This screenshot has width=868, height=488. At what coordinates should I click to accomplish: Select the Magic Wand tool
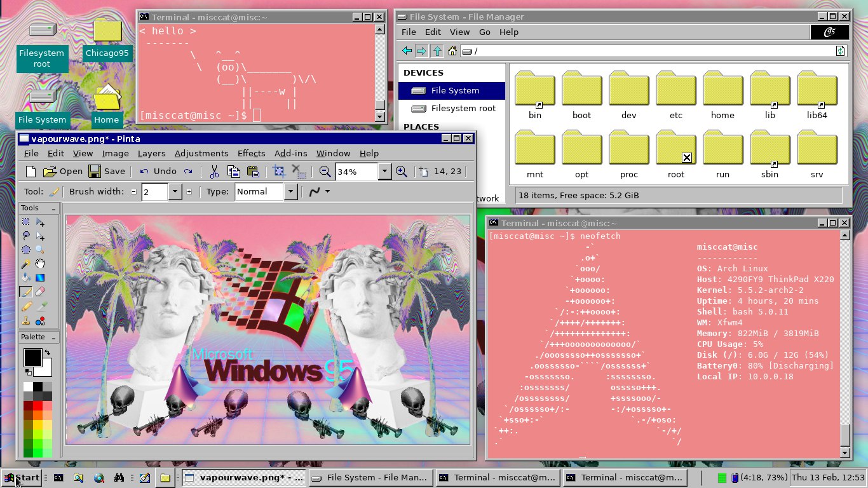pos(26,264)
